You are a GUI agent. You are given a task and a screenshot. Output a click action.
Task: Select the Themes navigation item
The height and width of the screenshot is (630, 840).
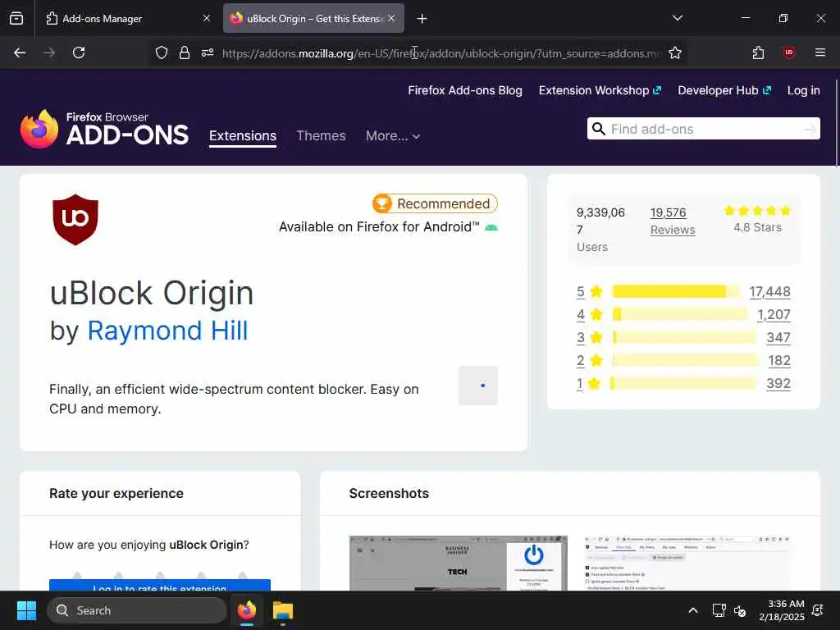click(x=321, y=136)
